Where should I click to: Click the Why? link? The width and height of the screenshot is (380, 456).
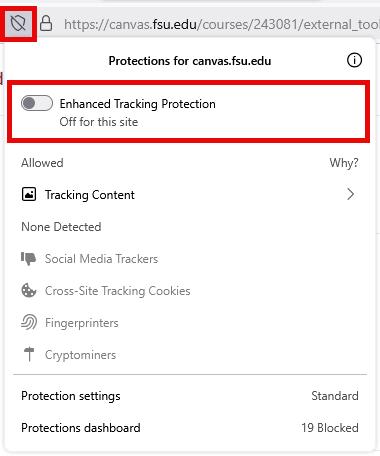pos(344,163)
